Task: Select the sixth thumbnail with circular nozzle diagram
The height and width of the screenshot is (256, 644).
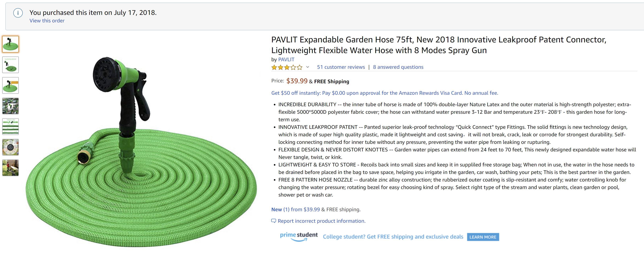Action: pos(10,147)
